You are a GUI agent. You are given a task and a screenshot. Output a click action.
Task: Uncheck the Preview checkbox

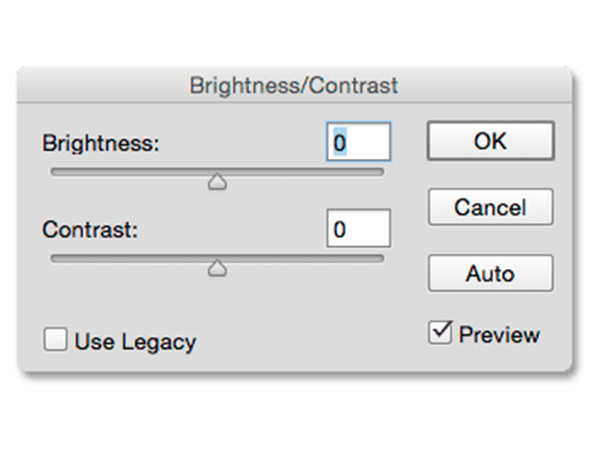click(439, 333)
